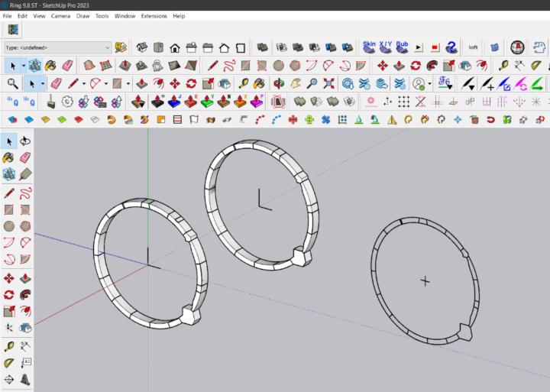
Task: Click the Classifier tool icon beside Type dropdown
Action: (121, 47)
